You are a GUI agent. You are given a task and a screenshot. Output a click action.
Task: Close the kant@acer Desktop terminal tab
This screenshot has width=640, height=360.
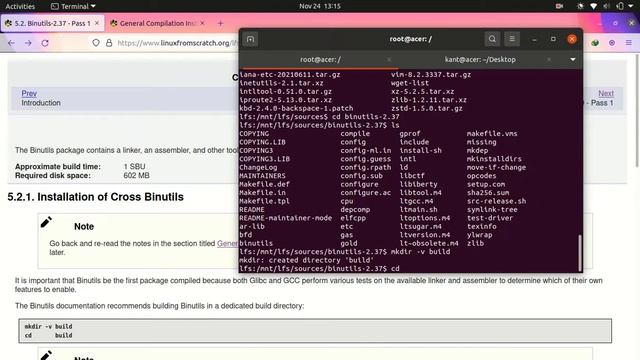pyautogui.click(x=549, y=60)
